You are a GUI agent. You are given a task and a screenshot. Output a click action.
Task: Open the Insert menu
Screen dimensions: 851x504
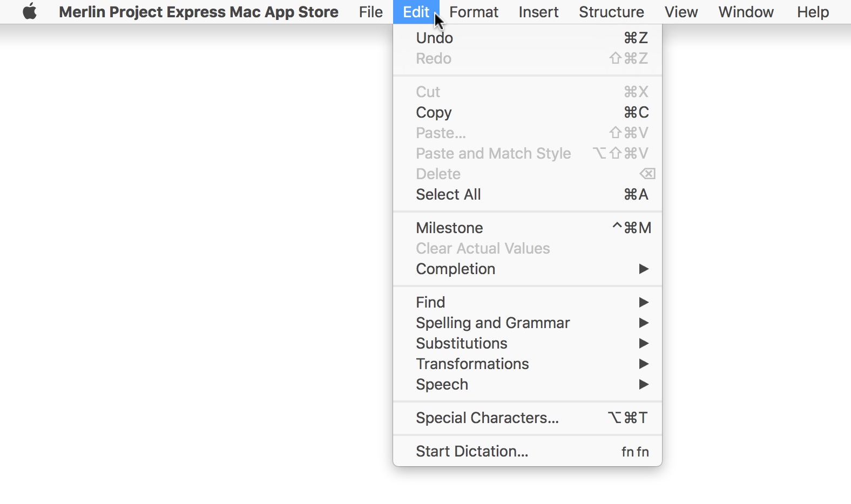[538, 12]
